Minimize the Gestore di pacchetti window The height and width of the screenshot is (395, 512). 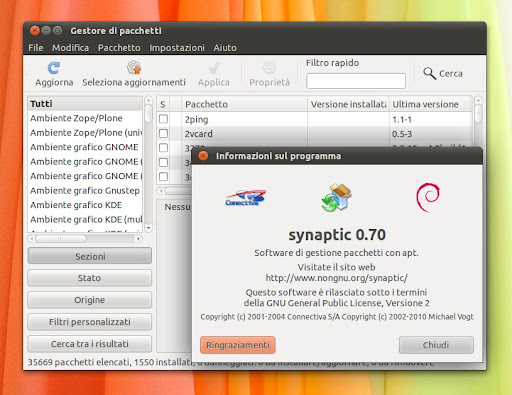pyautogui.click(x=46, y=31)
